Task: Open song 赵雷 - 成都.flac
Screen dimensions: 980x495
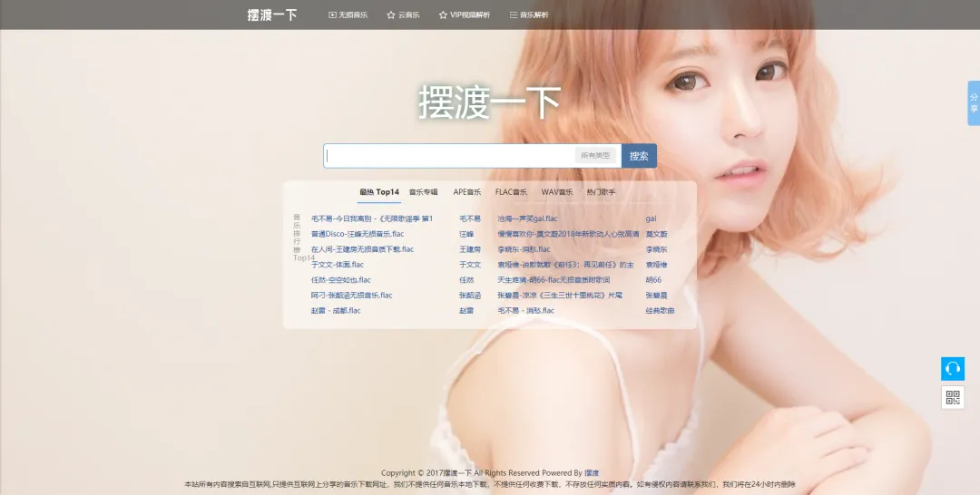Action: 337,310
